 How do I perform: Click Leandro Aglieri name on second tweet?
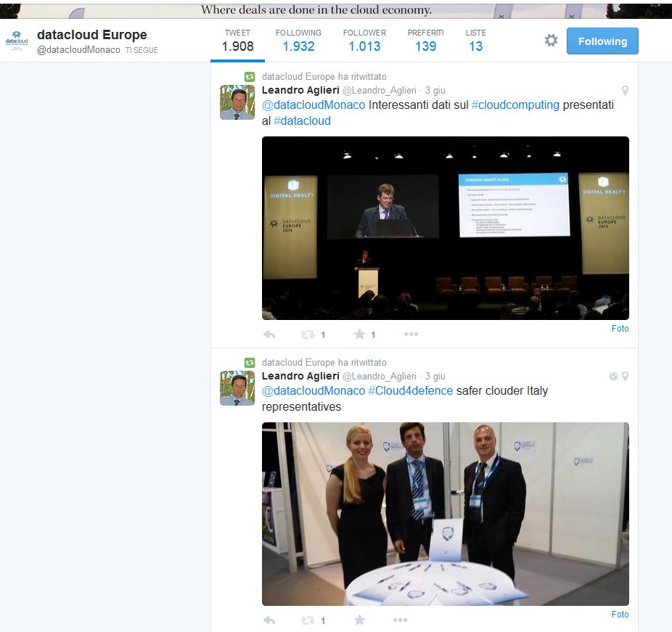pos(300,376)
